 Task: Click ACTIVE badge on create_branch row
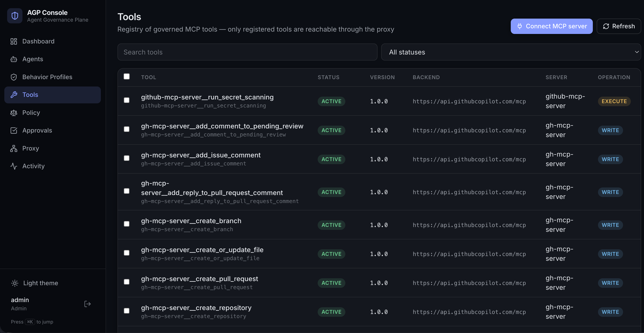tap(331, 225)
